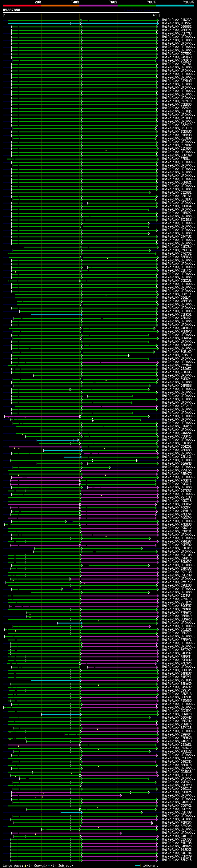The width and height of the screenshot is (197, 868).
Task: Click the white query sequence bar
Action: click(x=81, y=13)
